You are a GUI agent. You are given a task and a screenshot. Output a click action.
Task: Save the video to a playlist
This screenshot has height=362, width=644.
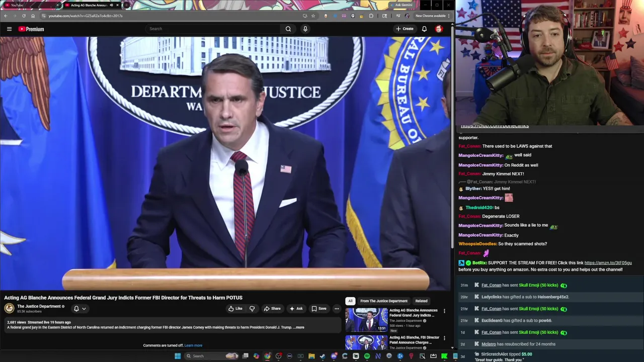click(319, 309)
